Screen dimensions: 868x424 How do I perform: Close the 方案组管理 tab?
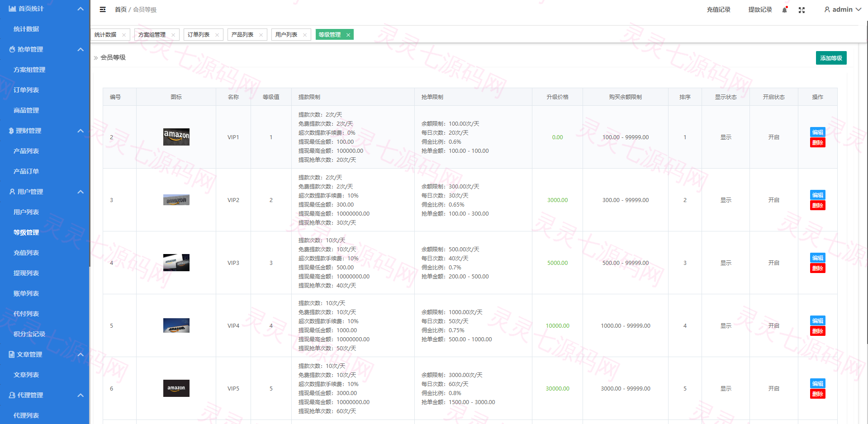click(173, 35)
